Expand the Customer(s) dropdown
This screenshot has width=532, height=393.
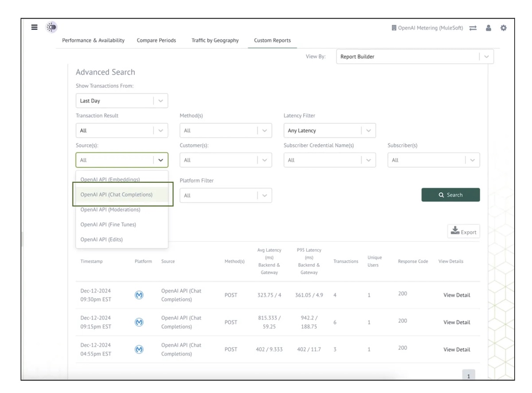pyautogui.click(x=226, y=160)
